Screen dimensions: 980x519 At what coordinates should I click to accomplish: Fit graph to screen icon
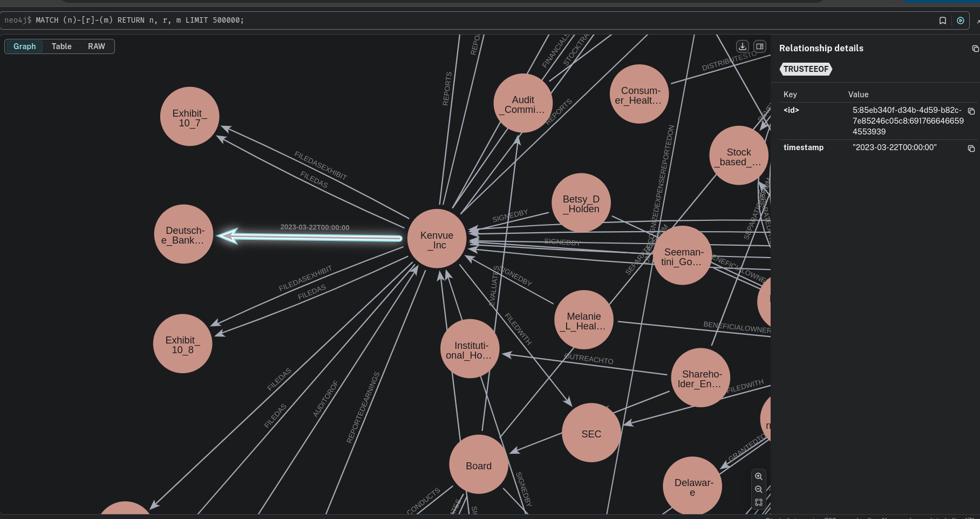point(759,502)
